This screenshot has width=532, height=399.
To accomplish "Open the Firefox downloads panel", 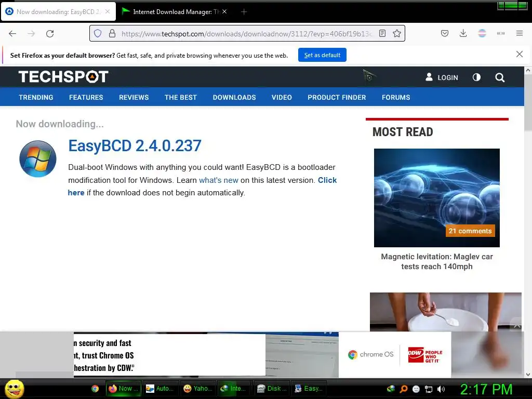I will pyautogui.click(x=463, y=33).
